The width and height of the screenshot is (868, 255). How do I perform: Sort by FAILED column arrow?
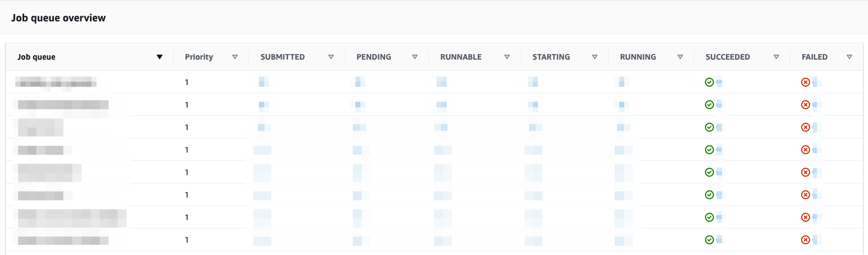tap(849, 57)
